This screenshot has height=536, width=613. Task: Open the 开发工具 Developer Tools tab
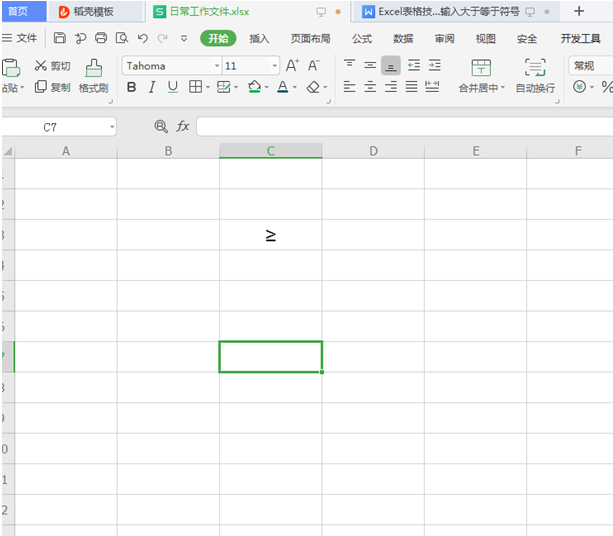[x=581, y=38]
